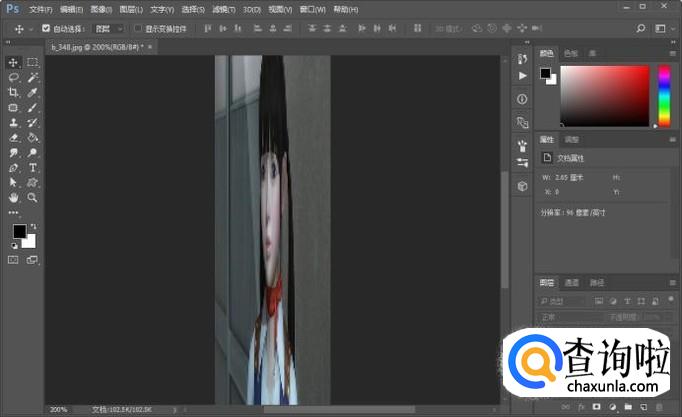
Task: Open the History panel icon
Action: coord(522,59)
